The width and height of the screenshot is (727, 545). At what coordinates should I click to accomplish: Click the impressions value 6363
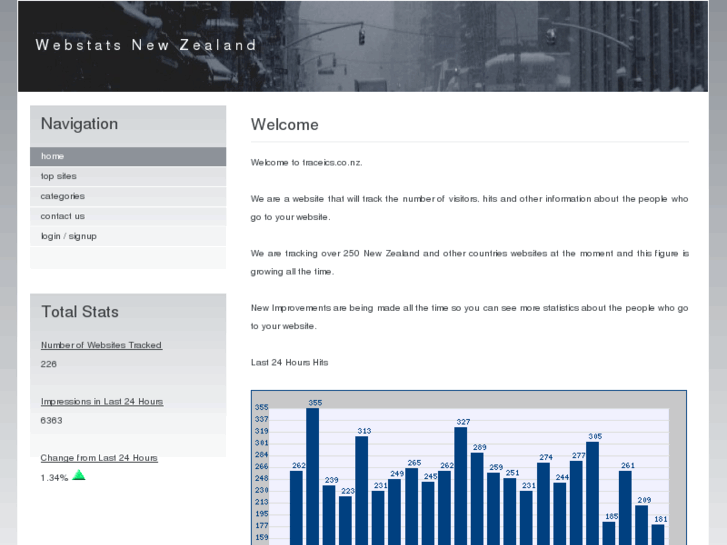51,421
